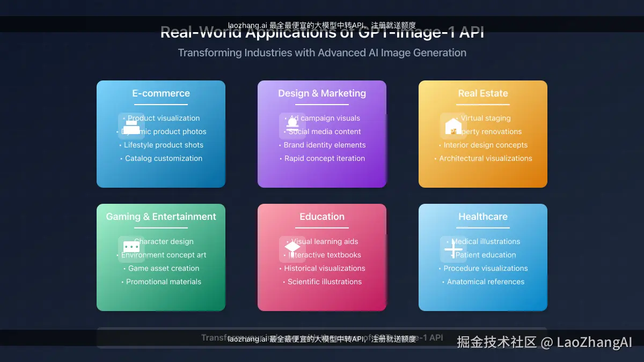Click the 'Virtual staging' bullet

pyautogui.click(x=483, y=118)
